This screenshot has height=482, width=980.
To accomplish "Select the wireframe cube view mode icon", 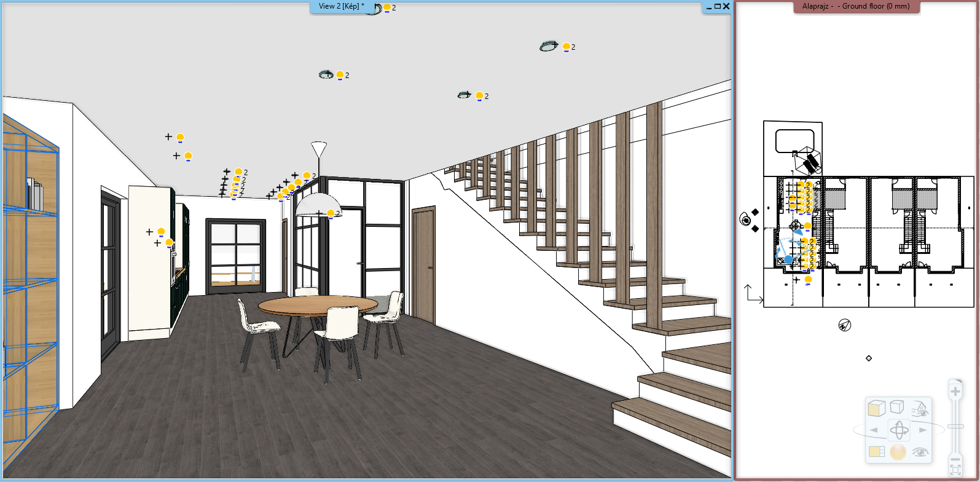I will (x=897, y=407).
